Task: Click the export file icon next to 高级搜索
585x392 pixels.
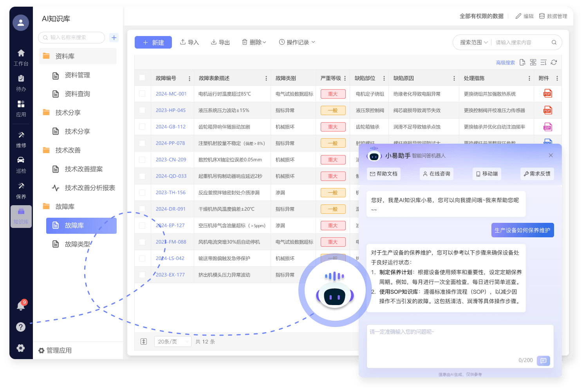Action: [522, 62]
